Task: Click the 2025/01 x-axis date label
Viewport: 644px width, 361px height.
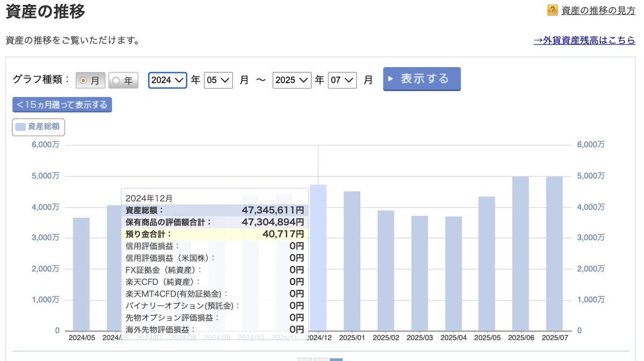Action: pyautogui.click(x=352, y=338)
